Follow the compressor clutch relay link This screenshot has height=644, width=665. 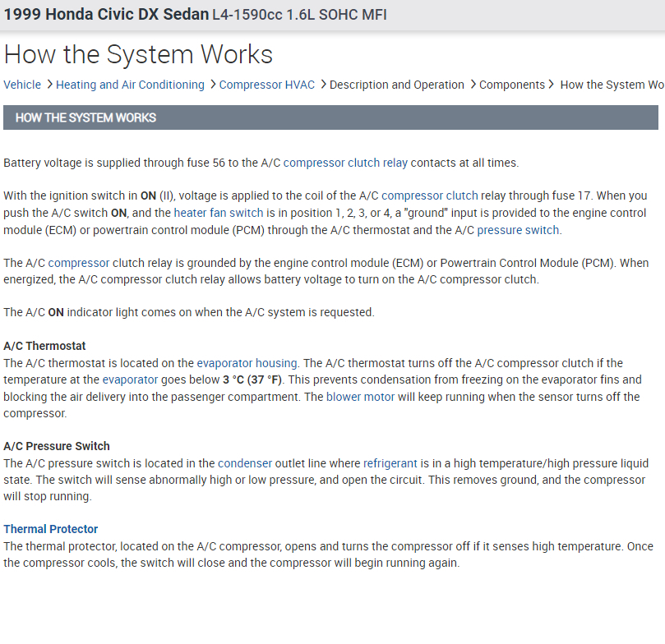pos(345,163)
